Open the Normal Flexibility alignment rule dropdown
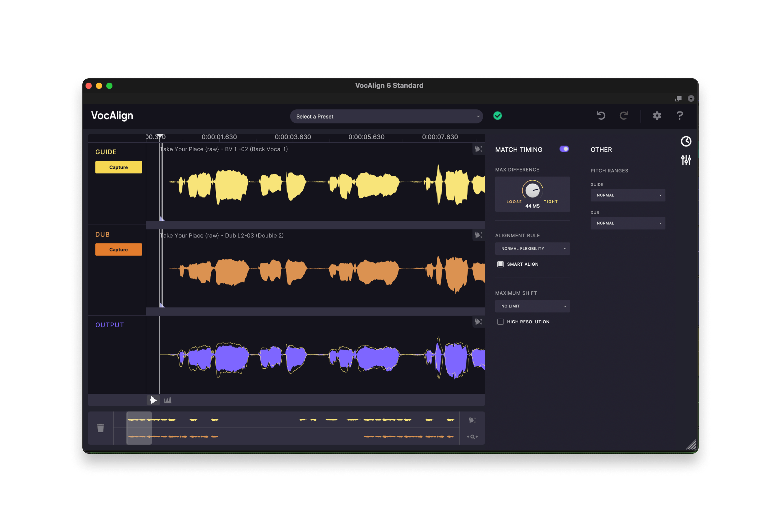Screen dimensions: 781x532 tap(532, 248)
